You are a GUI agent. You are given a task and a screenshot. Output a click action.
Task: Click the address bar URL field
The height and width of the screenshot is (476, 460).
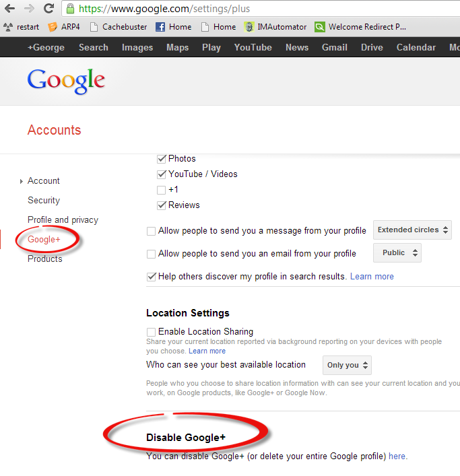point(261,9)
